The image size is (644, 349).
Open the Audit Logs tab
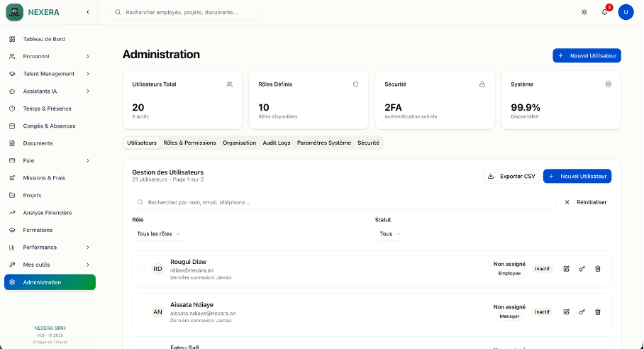[x=277, y=143]
